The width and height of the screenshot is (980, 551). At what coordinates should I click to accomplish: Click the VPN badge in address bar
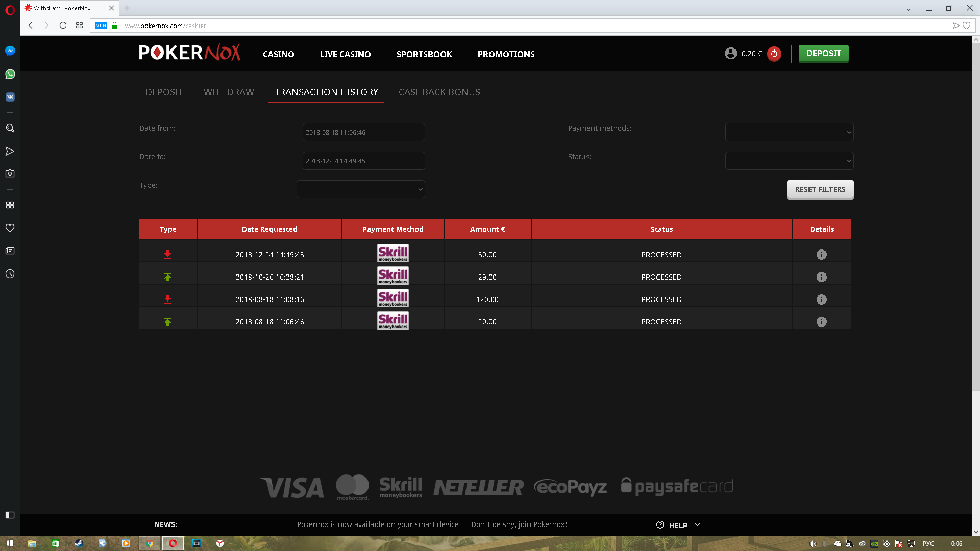(x=101, y=26)
